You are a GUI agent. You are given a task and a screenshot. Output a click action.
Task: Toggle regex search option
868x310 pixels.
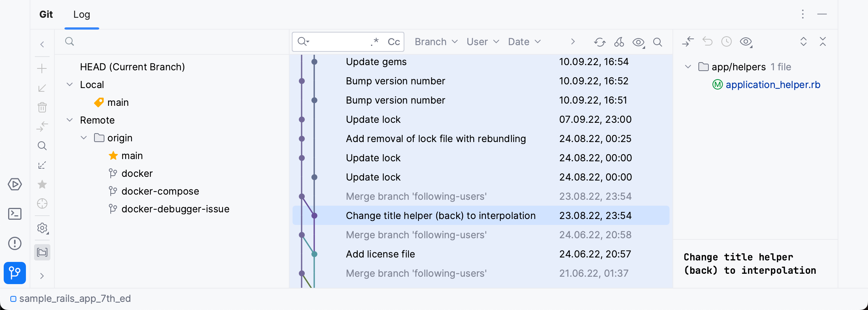point(375,42)
